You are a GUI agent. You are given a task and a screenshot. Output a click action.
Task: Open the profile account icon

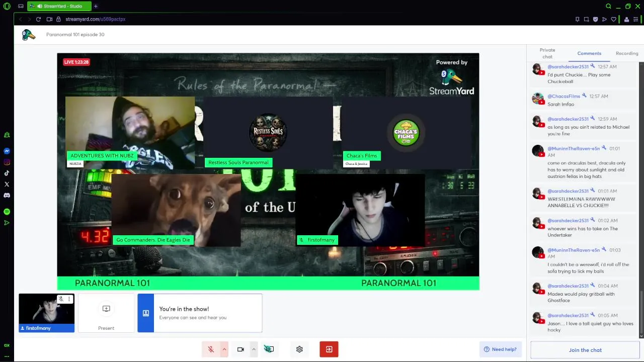626,19
